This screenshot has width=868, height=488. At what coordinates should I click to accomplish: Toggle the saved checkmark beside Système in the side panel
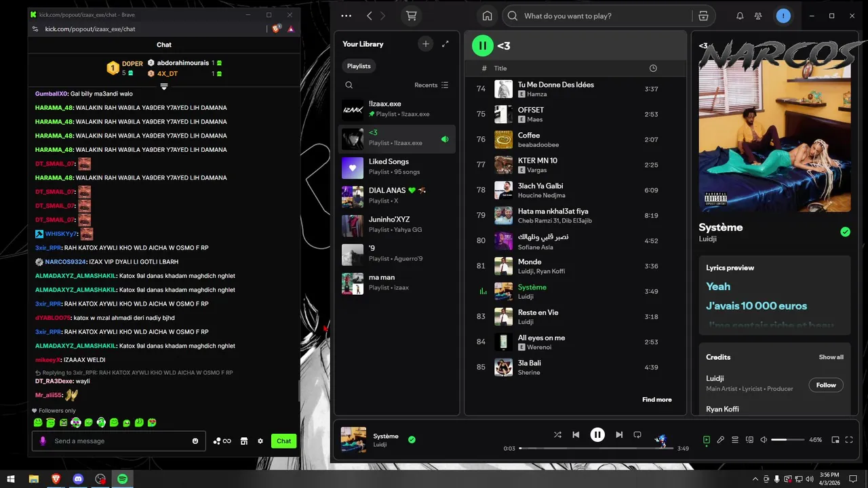[845, 232]
